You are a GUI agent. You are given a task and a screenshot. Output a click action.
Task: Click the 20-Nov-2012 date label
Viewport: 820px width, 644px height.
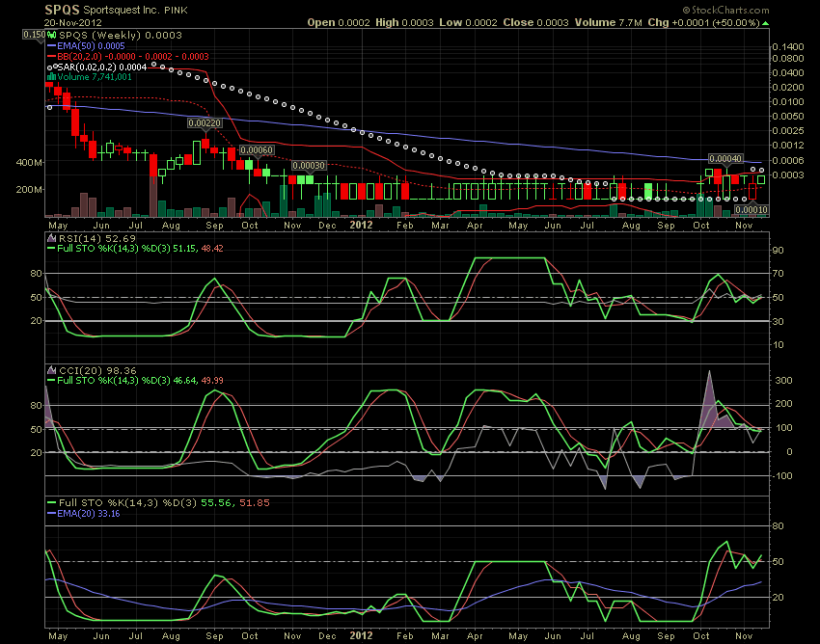[x=74, y=21]
